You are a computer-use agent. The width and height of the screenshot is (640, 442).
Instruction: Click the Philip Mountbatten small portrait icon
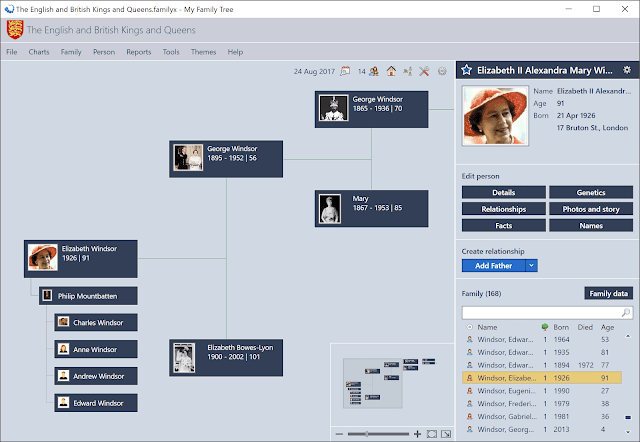[x=47, y=295]
